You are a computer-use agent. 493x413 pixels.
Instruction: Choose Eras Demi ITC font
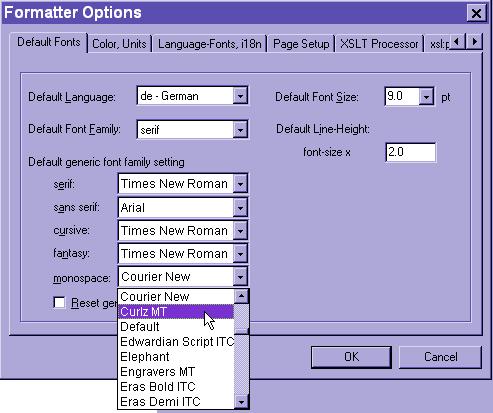click(x=176, y=401)
